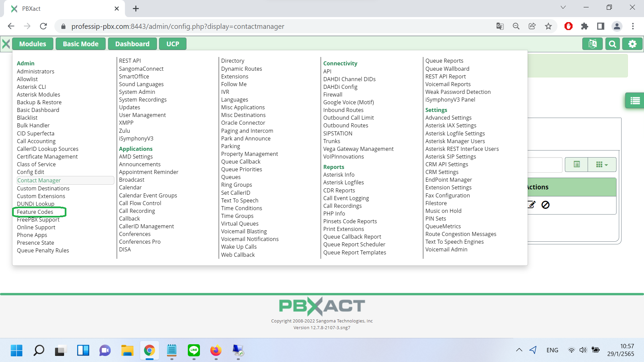
Task: Open the language switcher icon in green toolbar
Action: click(592, 44)
